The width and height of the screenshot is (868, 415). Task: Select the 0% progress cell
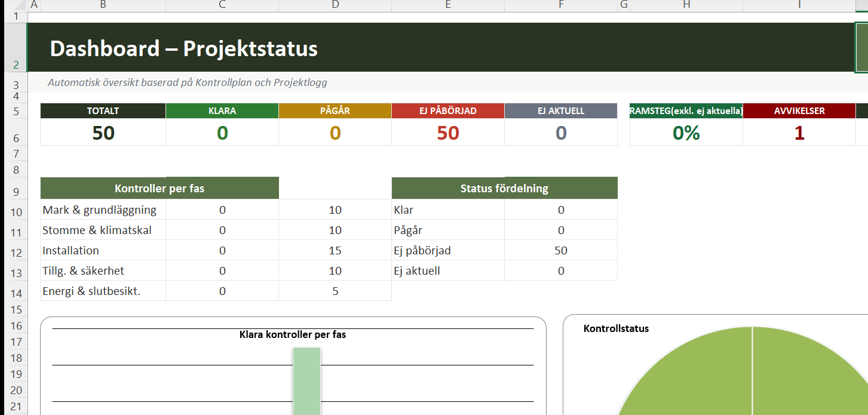tap(686, 132)
